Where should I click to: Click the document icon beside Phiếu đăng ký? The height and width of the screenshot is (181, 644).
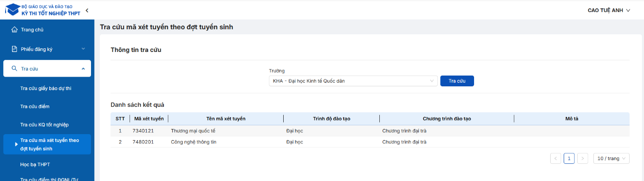[x=14, y=49]
